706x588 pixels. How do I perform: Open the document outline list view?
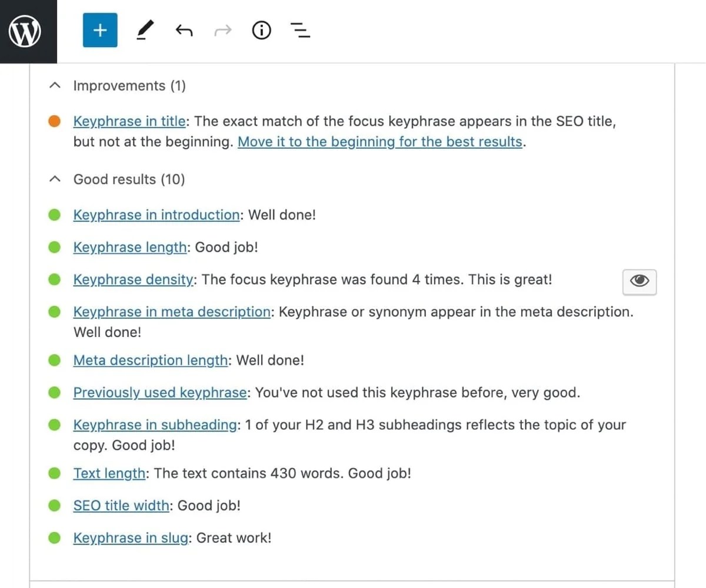tap(300, 30)
